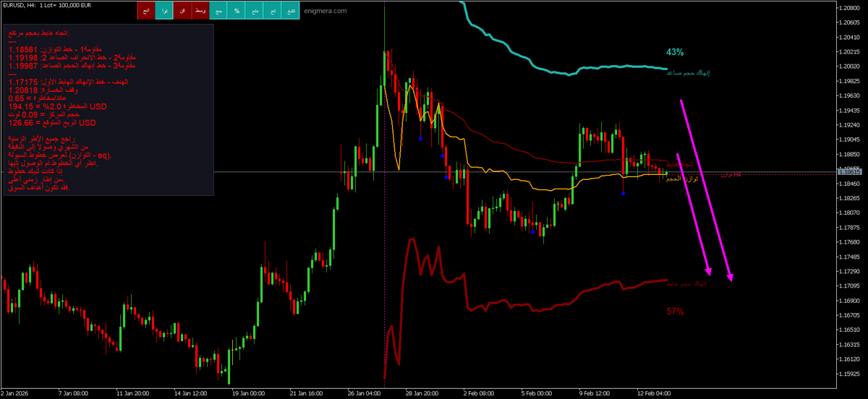This screenshot has height=399, width=868.
Task: Click the dark red إنهاك حجم هابط line label
Action: pyautogui.click(x=687, y=284)
